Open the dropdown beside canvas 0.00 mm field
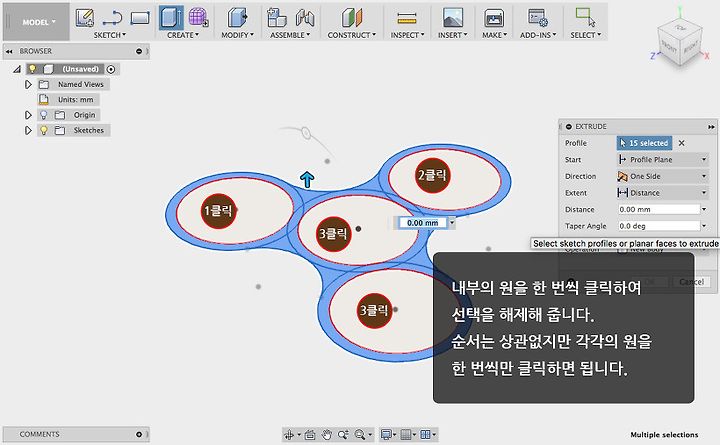This screenshot has height=445, width=720. click(452, 223)
